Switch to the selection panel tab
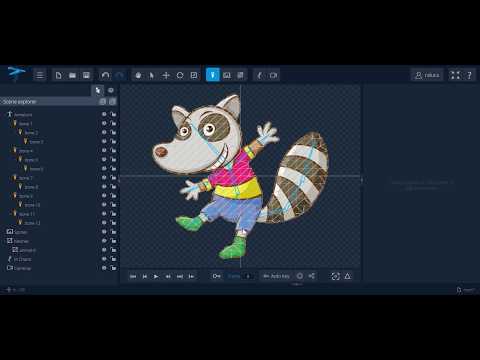 (x=98, y=90)
